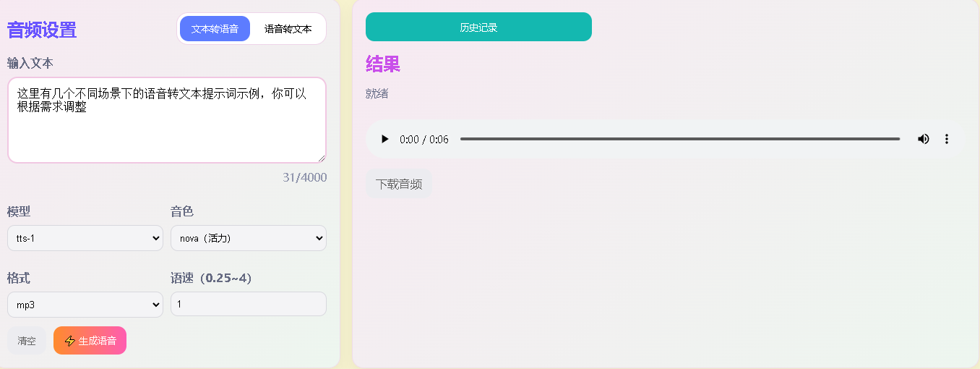Image resolution: width=980 pixels, height=369 pixels.
Task: Click the audio seek progress bar
Action: (679, 139)
